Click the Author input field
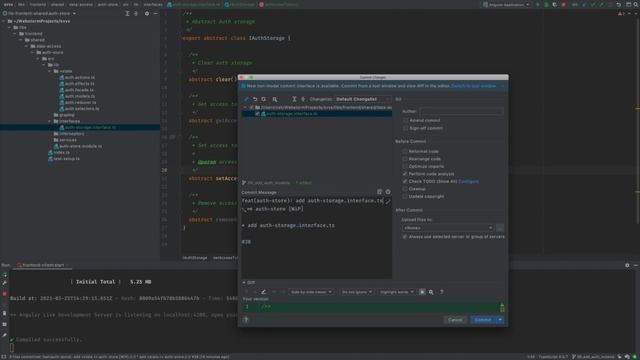Viewport: 640px width, 360px height. (x=461, y=111)
